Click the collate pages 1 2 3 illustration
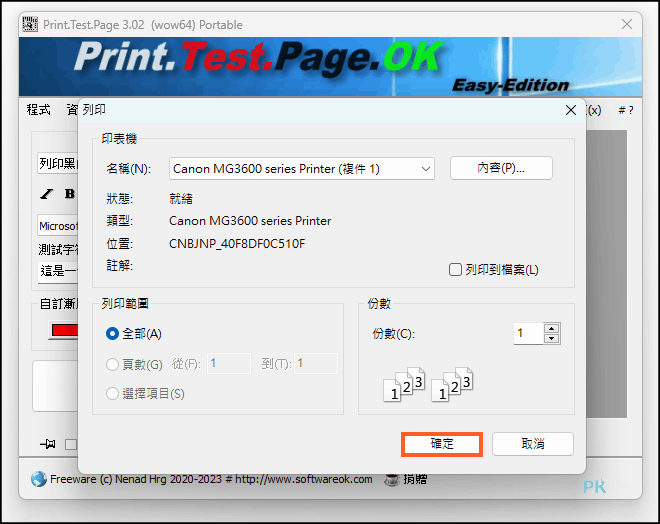Viewport: 660px width, 524px height. pyautogui.click(x=428, y=384)
